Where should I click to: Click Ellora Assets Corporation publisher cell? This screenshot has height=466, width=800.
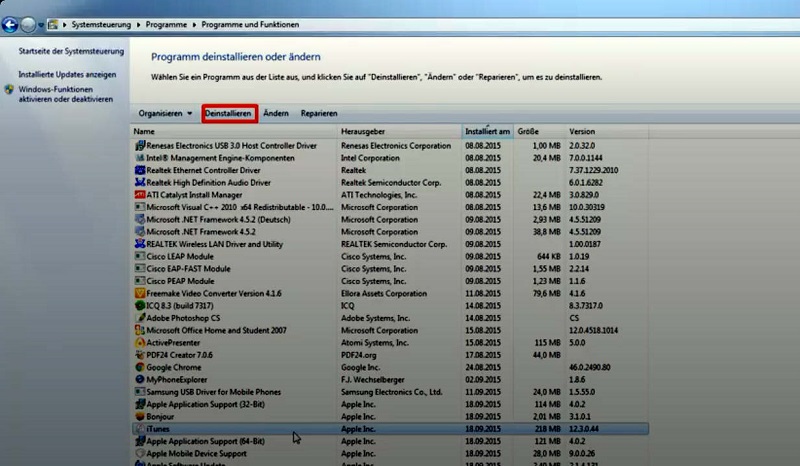coord(384,293)
